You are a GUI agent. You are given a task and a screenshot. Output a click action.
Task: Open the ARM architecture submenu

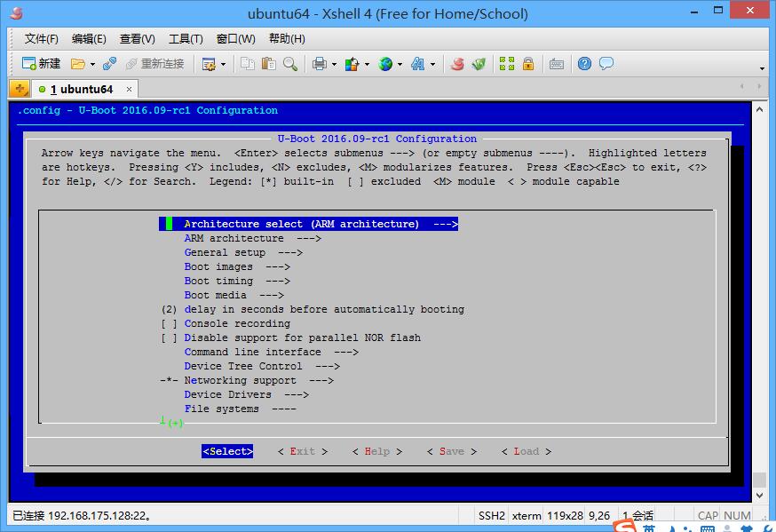click(252, 238)
